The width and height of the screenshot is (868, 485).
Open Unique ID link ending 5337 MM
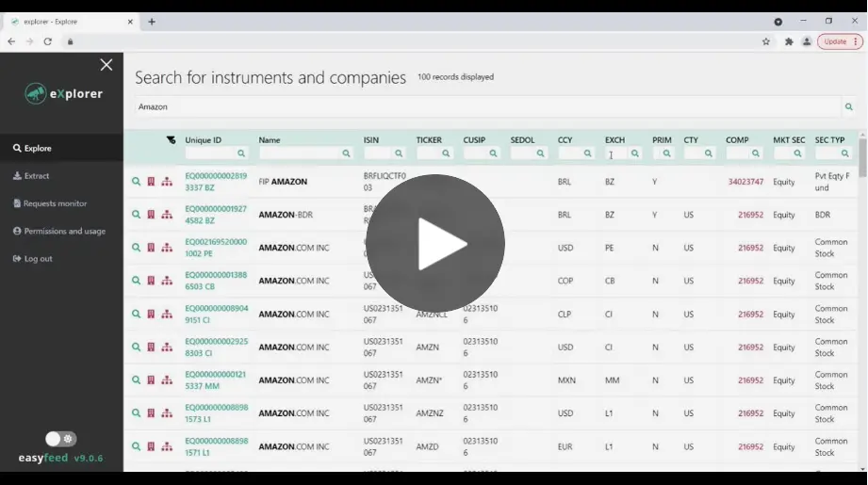point(215,380)
